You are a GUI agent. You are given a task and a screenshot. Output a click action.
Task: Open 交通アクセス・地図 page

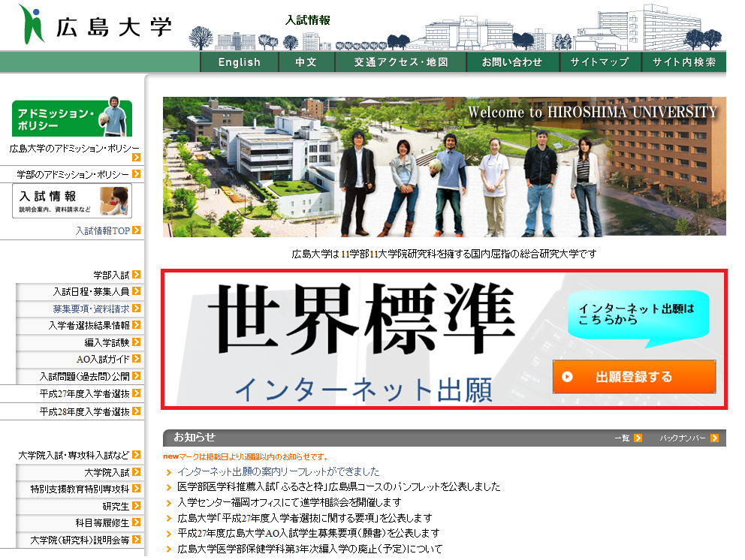point(400,62)
